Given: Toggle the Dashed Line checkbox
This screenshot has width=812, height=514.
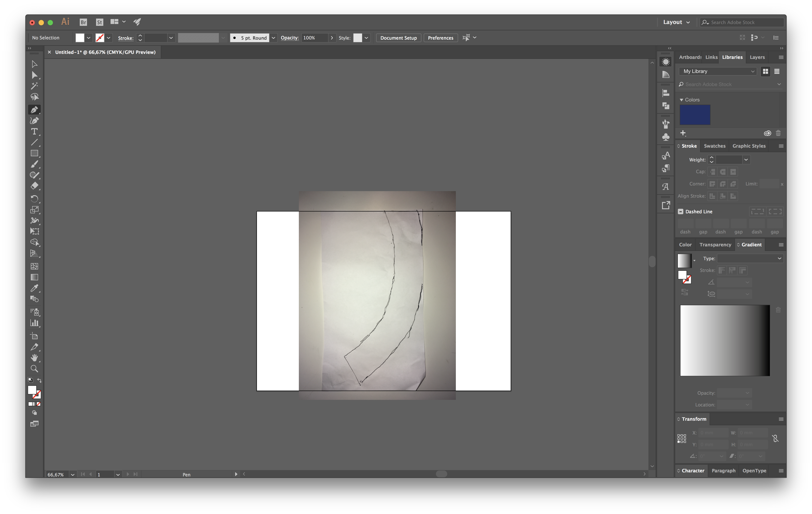Looking at the screenshot, I should 681,211.
